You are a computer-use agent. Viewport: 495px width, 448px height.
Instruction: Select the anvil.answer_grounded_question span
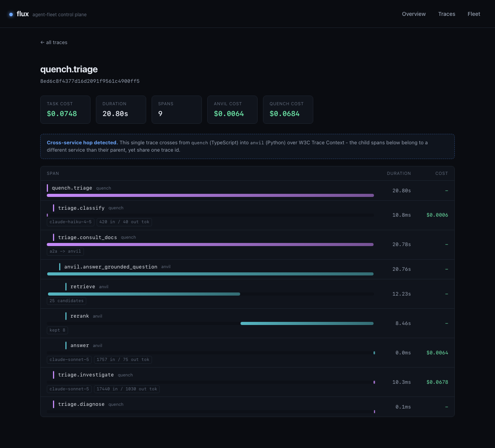(x=247, y=269)
